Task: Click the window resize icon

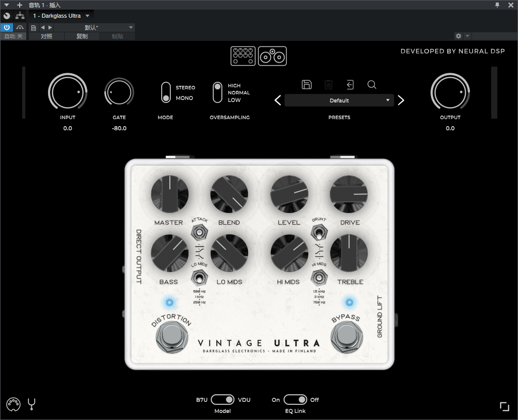Action: click(504, 406)
